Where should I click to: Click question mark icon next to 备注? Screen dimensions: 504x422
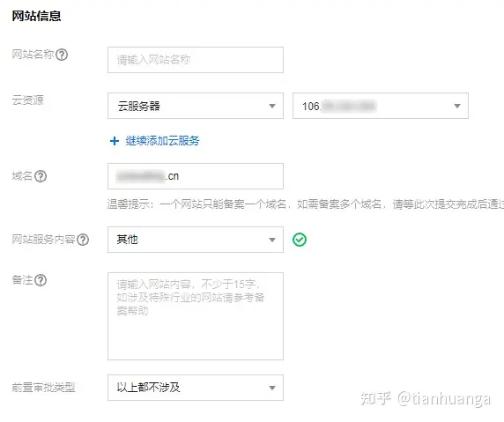(41, 280)
